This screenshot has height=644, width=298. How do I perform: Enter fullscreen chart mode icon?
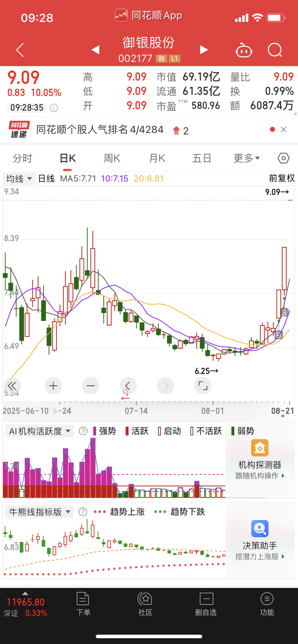tap(203, 386)
